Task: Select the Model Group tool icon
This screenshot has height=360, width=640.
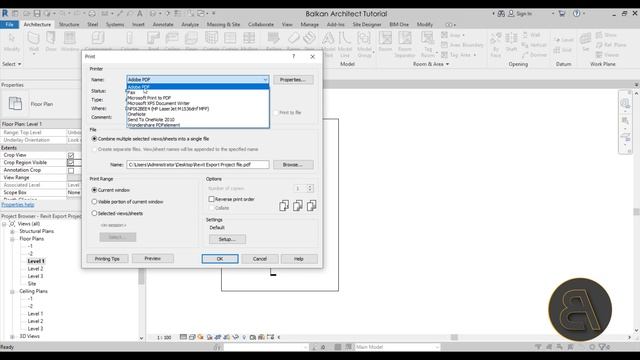Action: [364, 39]
